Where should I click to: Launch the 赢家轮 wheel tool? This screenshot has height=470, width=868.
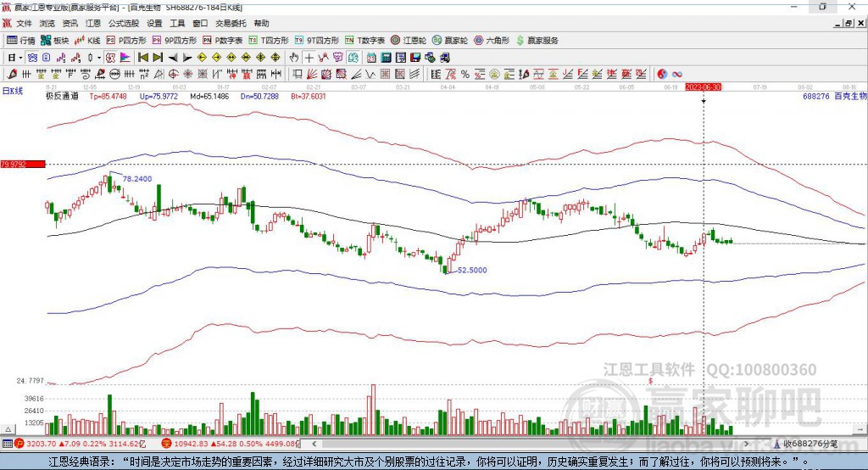450,41
